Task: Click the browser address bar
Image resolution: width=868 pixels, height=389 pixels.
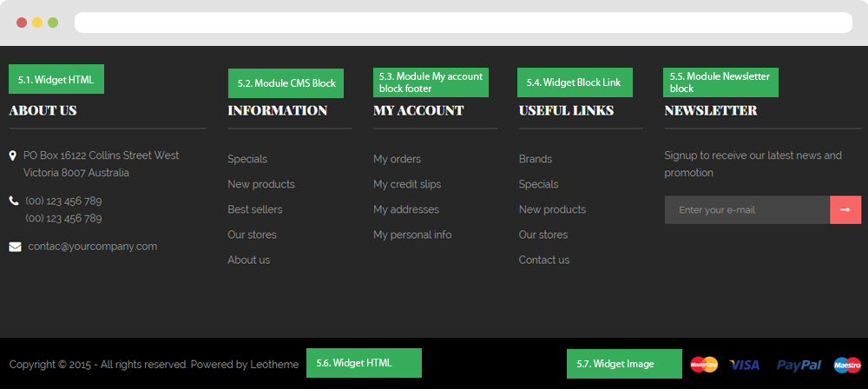Action: point(464,23)
